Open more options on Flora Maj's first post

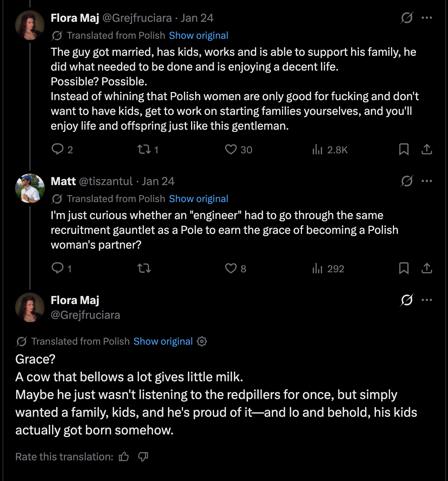(x=427, y=18)
